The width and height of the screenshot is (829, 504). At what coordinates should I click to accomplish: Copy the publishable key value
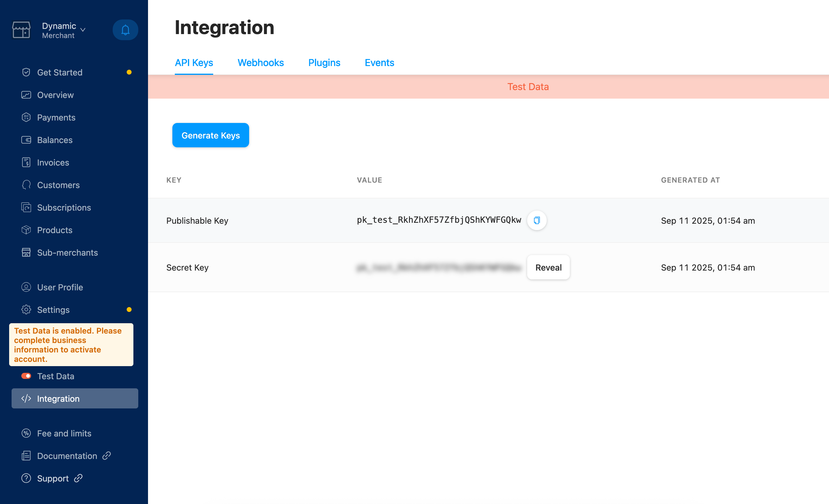[536, 220]
